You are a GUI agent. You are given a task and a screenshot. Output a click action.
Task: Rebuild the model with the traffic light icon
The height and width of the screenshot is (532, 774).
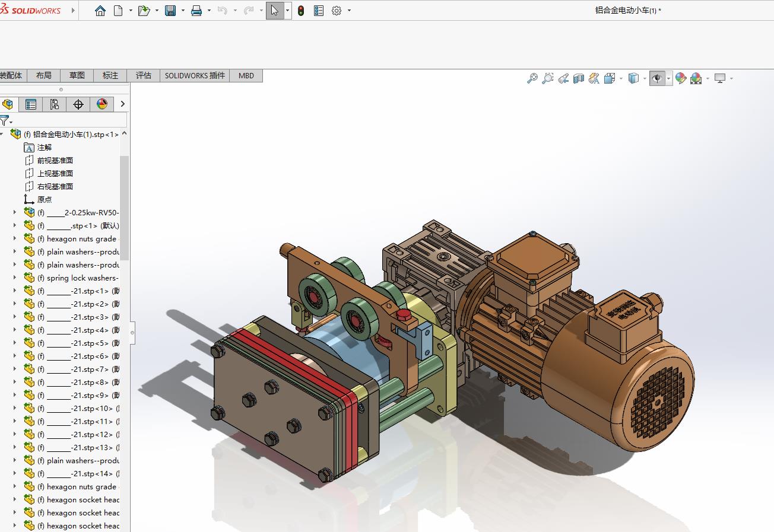(301, 11)
